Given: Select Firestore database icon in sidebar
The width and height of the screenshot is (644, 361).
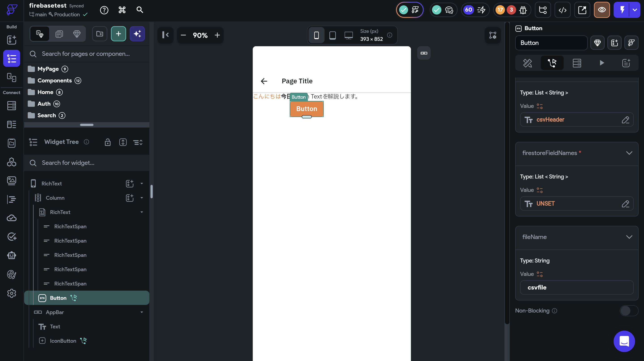Looking at the screenshot, I should click(x=11, y=106).
